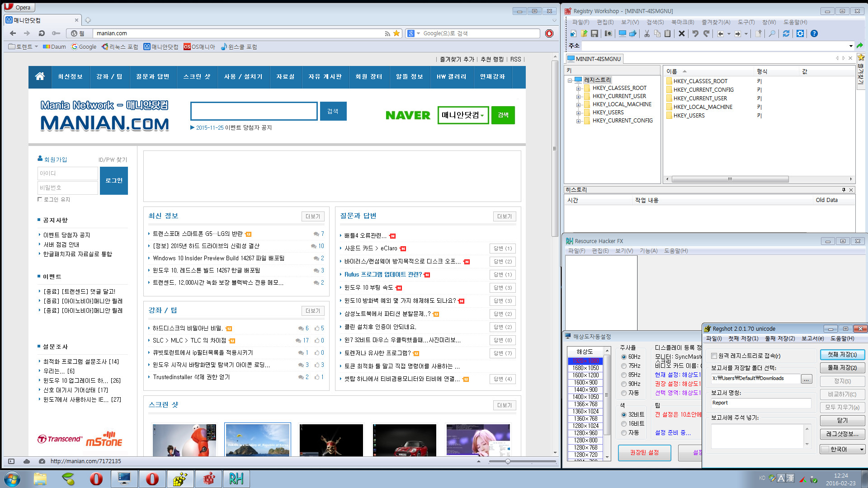The width and height of the screenshot is (868, 488).
Task: Toggle the keep login checkbox on Manian
Action: (x=40, y=199)
